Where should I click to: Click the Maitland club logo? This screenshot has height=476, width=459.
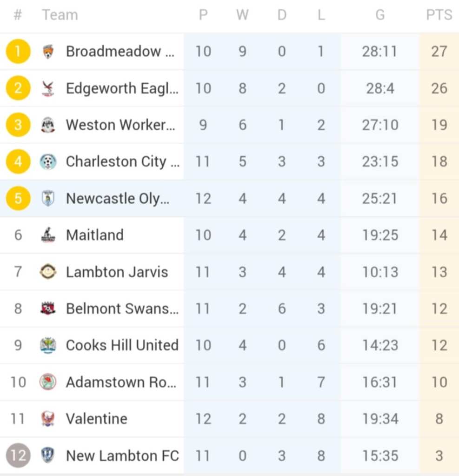point(48,235)
